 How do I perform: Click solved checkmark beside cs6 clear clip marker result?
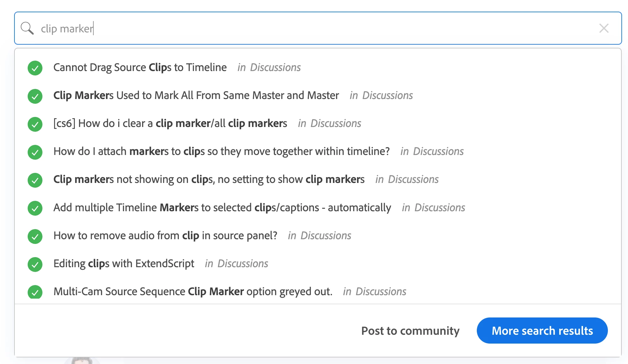35,124
